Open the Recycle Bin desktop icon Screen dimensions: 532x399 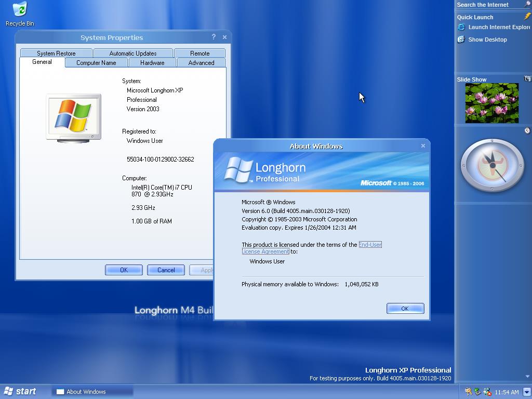point(20,14)
